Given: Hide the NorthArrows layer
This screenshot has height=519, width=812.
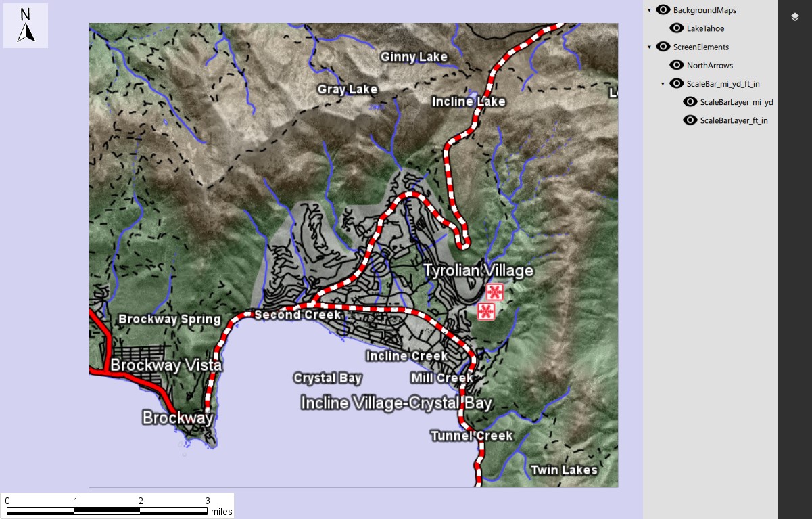Looking at the screenshot, I should point(677,65).
